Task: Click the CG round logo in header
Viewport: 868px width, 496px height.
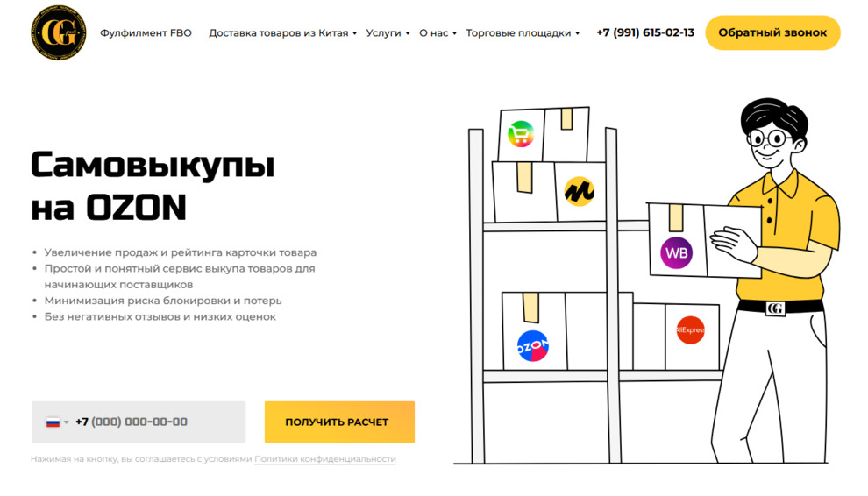Action: point(59,32)
